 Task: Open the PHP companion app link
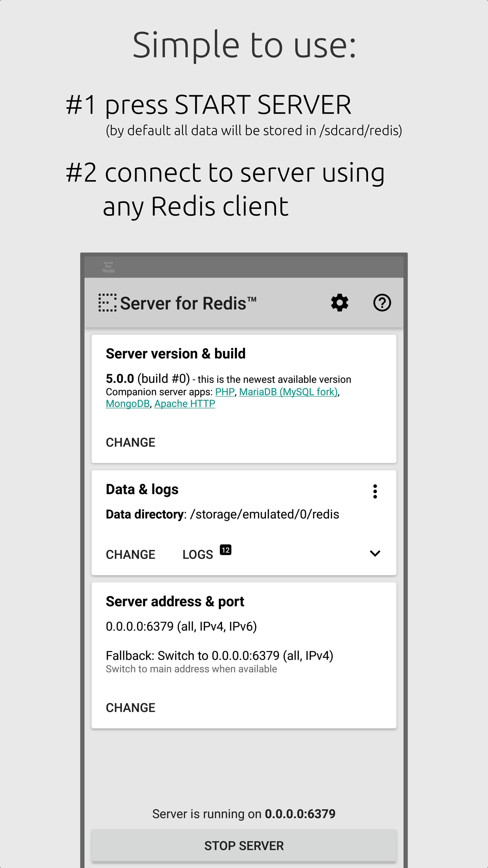(x=225, y=392)
